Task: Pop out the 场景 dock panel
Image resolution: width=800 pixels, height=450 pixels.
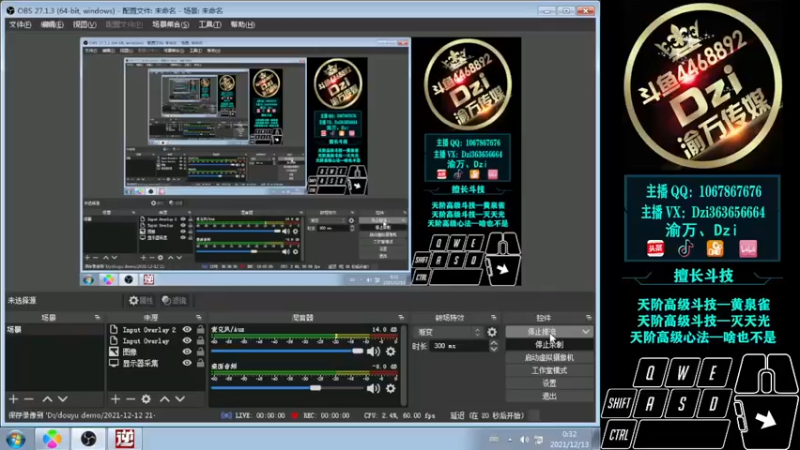Action: coord(97,317)
